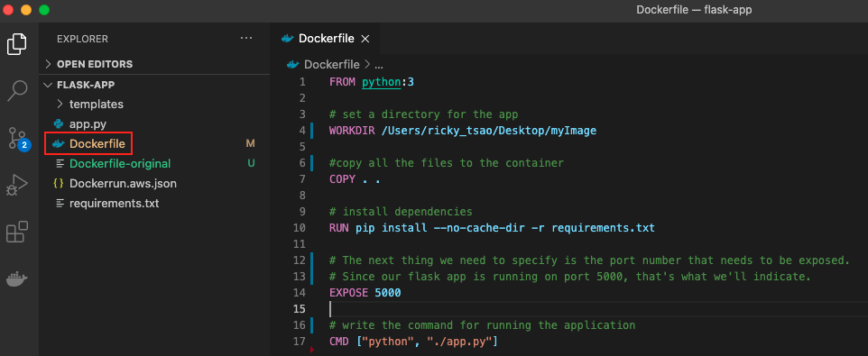Click the breadcrumb ellipsis segment

(x=379, y=65)
